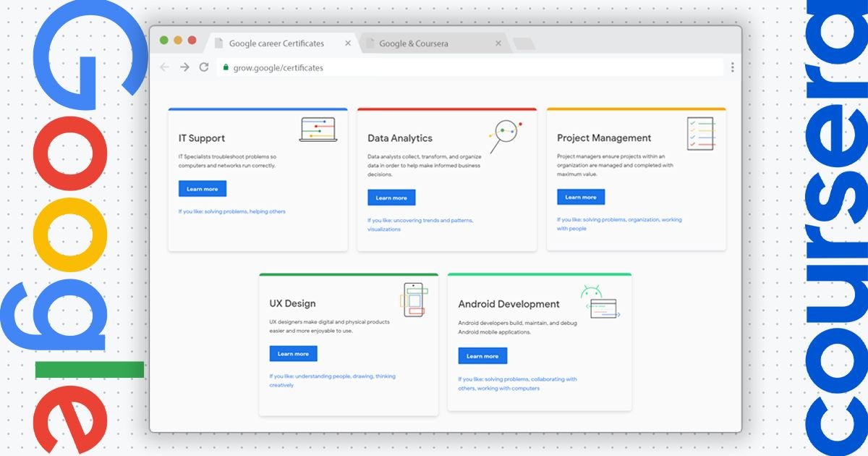
Task: Click Learn more under Android Development
Action: pos(482,356)
